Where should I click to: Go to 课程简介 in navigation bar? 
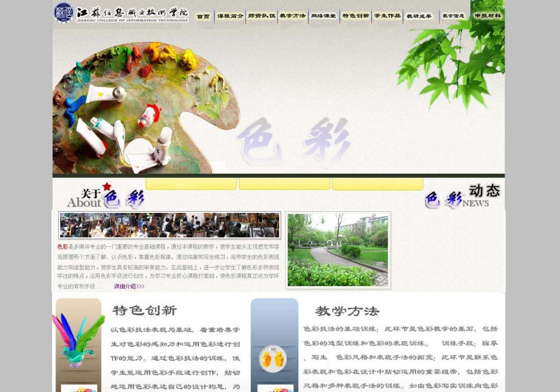[x=230, y=16]
